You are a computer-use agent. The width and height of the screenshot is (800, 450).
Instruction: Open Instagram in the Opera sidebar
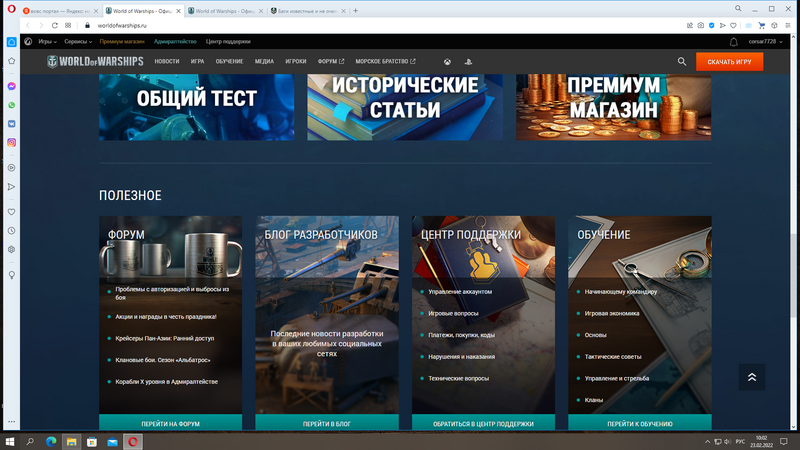(x=11, y=143)
